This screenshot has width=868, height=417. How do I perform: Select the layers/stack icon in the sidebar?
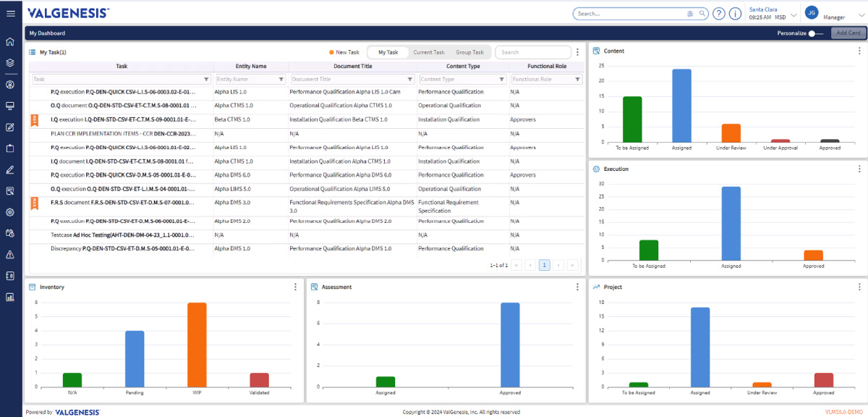10,63
